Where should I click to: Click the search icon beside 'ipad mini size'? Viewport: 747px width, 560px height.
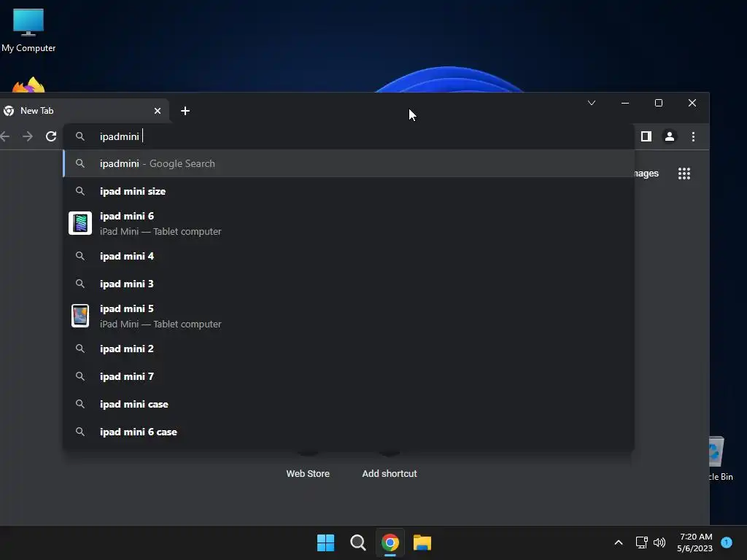[x=80, y=191]
